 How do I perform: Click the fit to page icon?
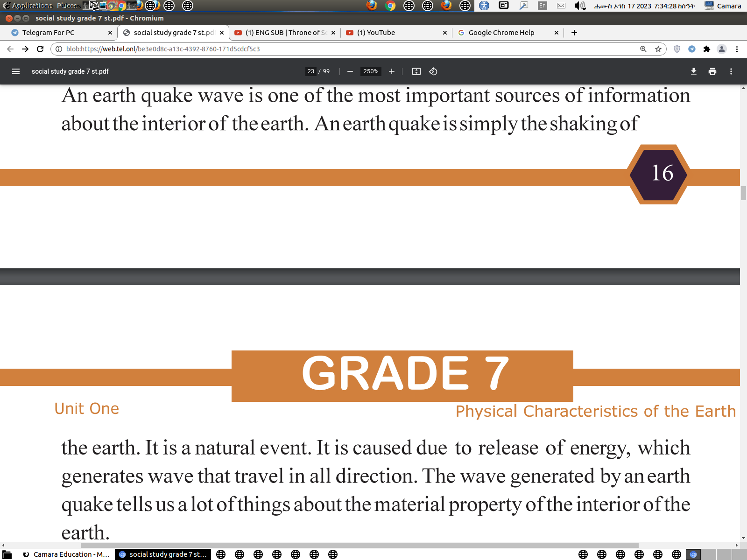(x=416, y=71)
